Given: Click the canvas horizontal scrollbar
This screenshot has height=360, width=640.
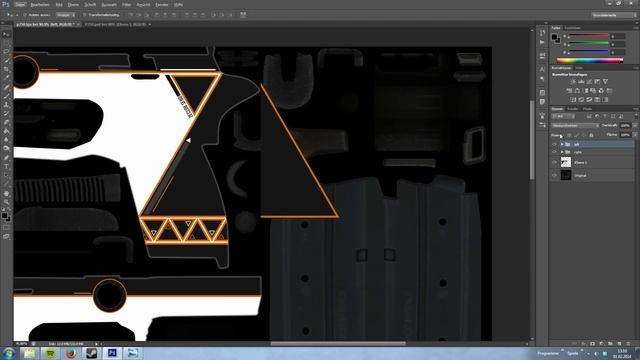Looking at the screenshot, I should pyautogui.click(x=338, y=344).
